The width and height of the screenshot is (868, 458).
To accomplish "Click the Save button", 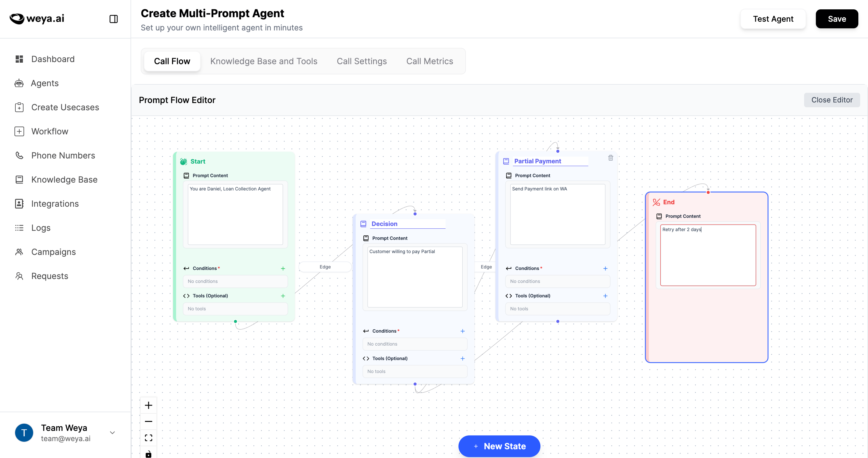I will click(836, 19).
